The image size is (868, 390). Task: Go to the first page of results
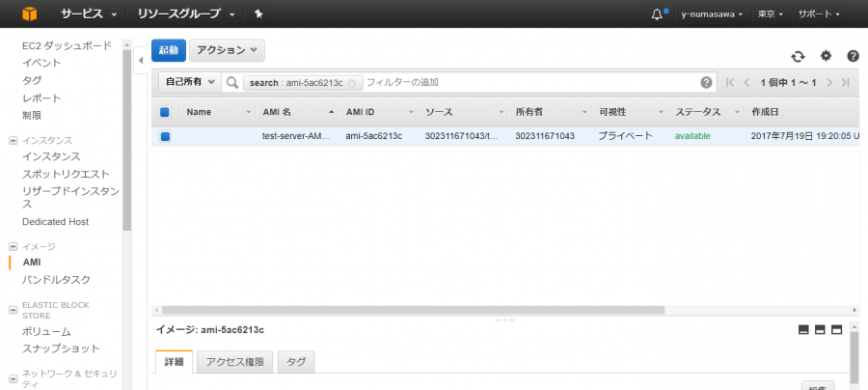[x=730, y=83]
